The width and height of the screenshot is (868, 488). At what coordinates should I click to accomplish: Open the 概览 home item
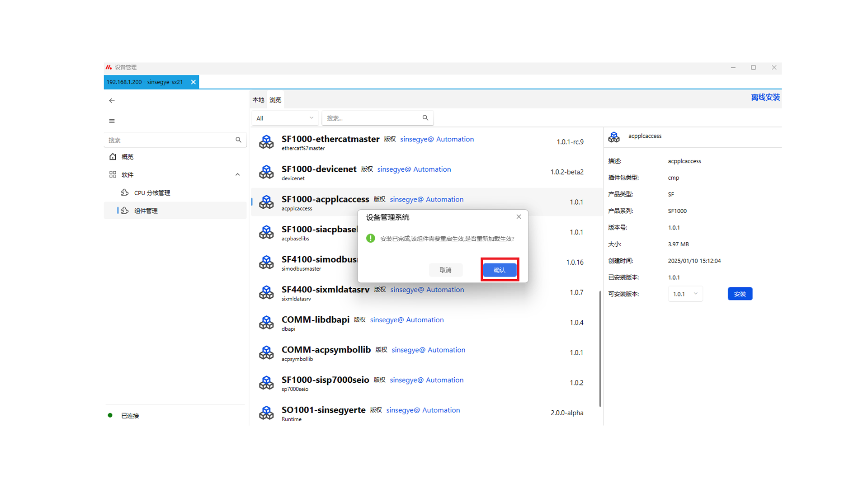coord(127,157)
